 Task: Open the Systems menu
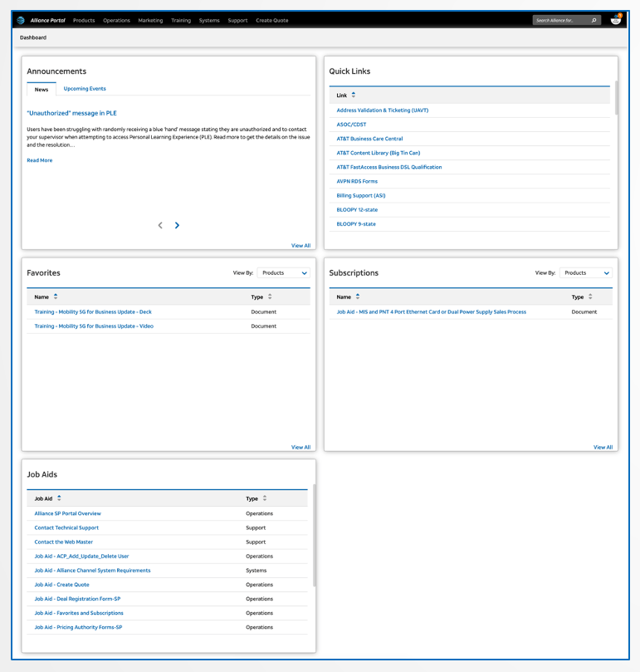click(209, 20)
